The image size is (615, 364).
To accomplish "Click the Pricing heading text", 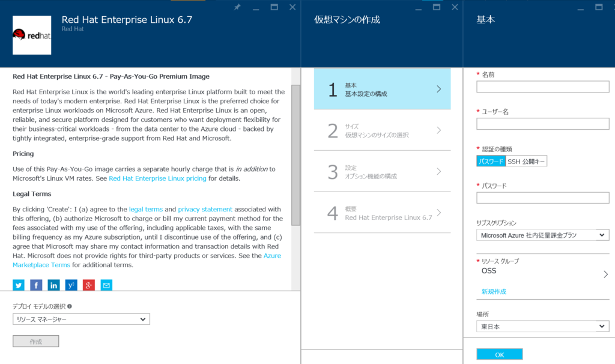I will click(23, 154).
